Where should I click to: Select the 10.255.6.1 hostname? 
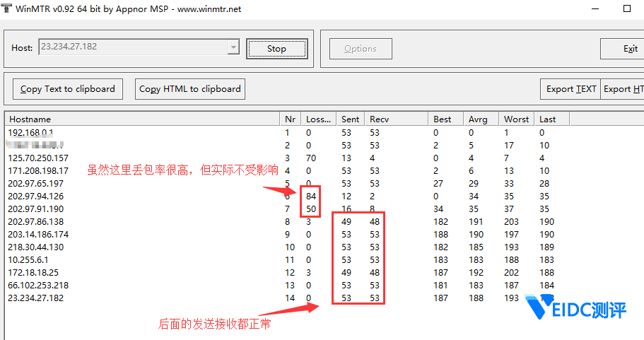pos(28,260)
